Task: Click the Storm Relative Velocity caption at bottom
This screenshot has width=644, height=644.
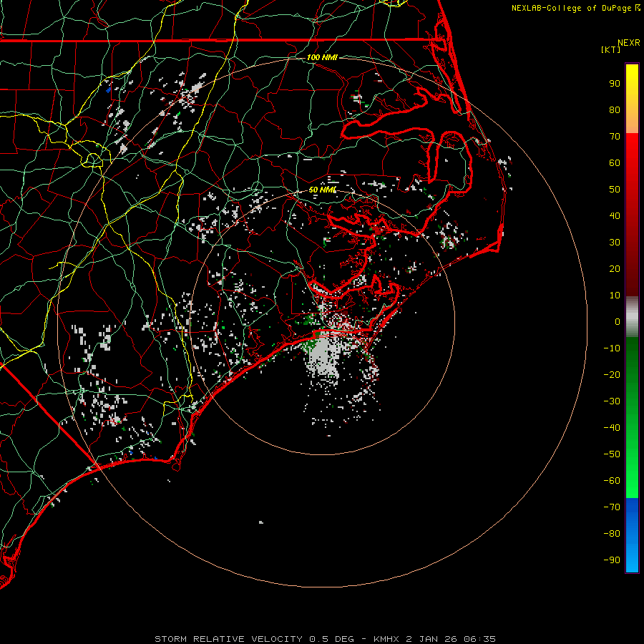Action: coord(326,639)
